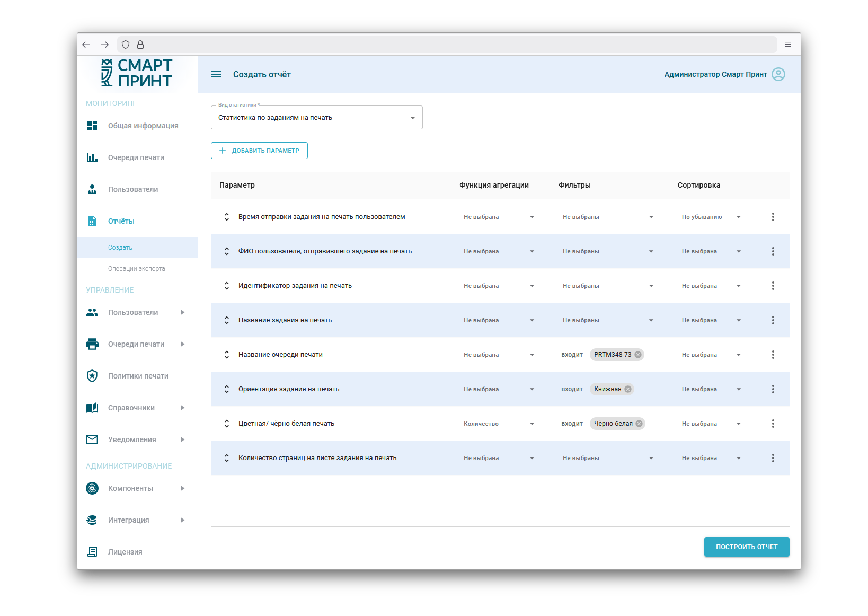This screenshot has width=868, height=616.
Task: Expand the Интеграция menu
Action: (137, 520)
